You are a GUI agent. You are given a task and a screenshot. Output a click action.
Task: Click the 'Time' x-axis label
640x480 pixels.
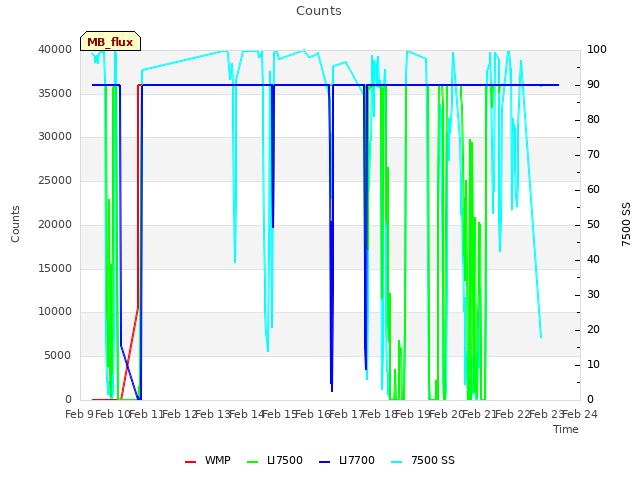[566, 429]
